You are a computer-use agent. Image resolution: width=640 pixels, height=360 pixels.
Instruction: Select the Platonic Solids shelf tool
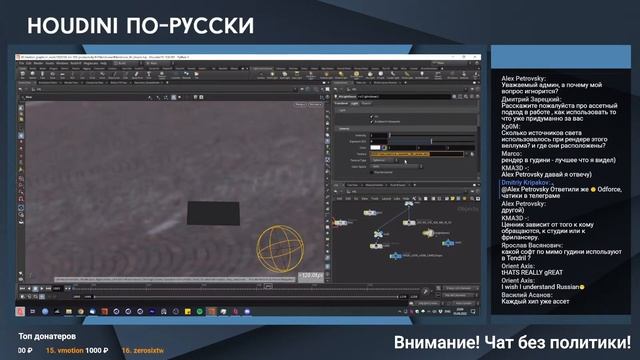tap(162, 76)
